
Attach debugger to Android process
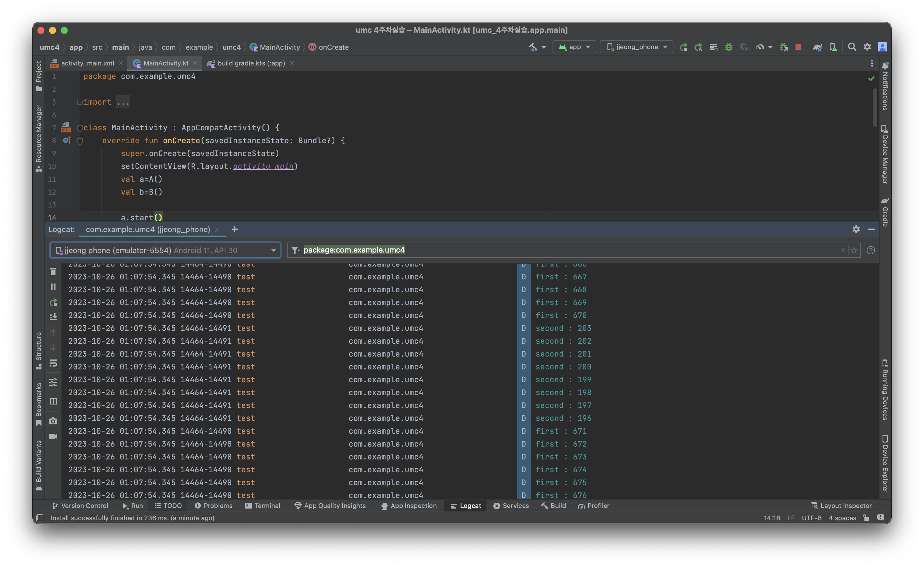[784, 47]
